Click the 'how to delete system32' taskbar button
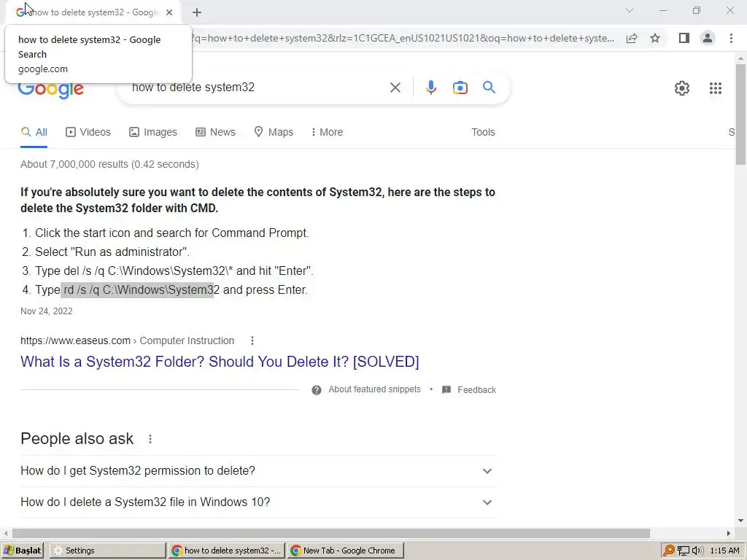Screen dimensions: 747x560 tap(226, 550)
